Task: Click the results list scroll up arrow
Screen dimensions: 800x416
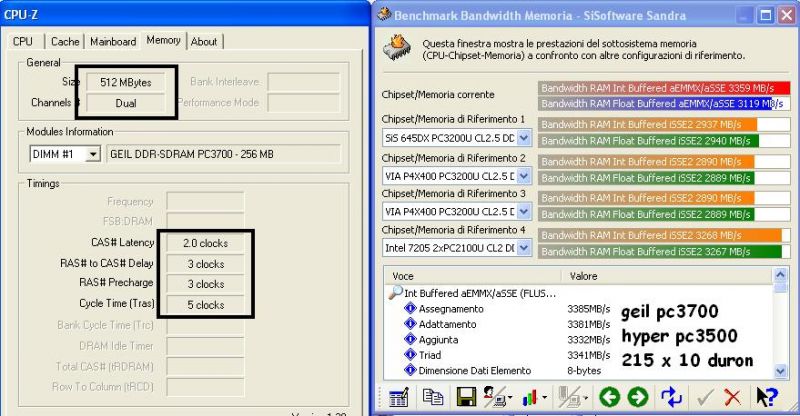Action: [x=780, y=275]
